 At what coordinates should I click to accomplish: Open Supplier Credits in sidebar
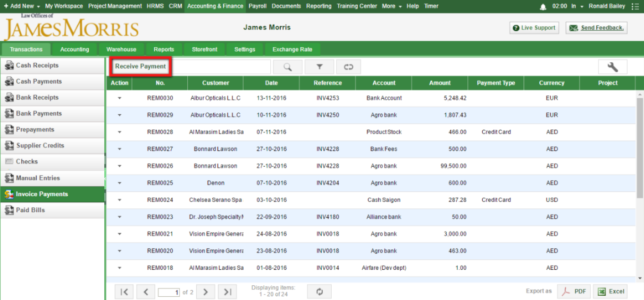(52, 146)
